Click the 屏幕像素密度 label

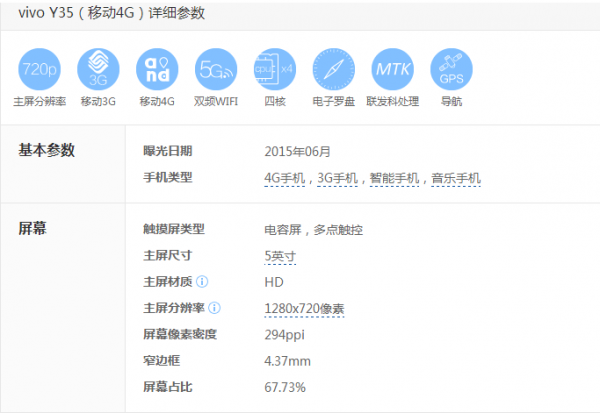(x=180, y=334)
